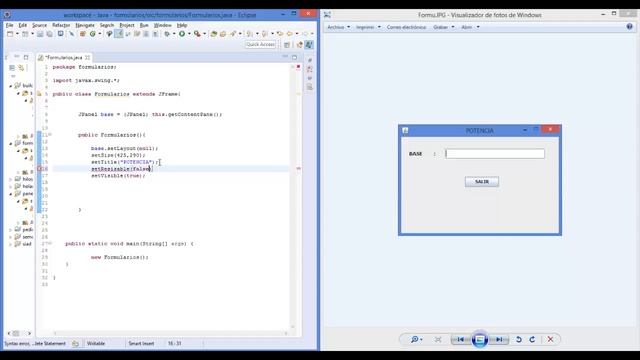640x360 pixels.
Task: Start the slideshow in the Photo Viewer
Action: tap(480, 339)
